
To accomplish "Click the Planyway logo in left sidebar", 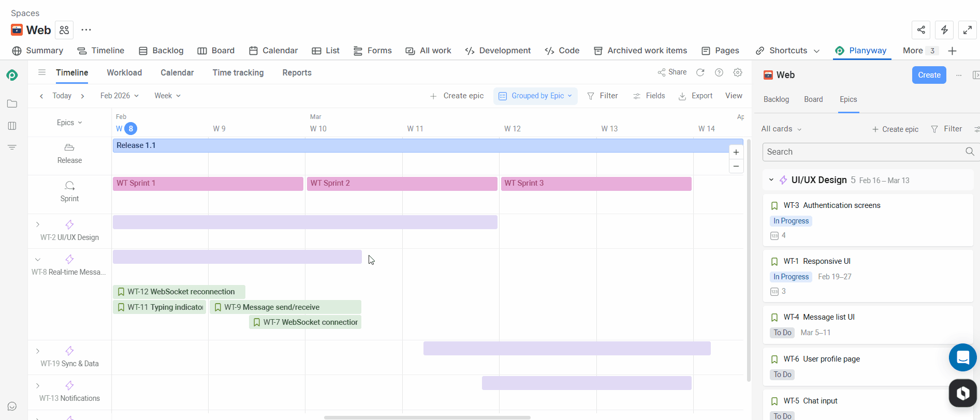I will [12, 75].
